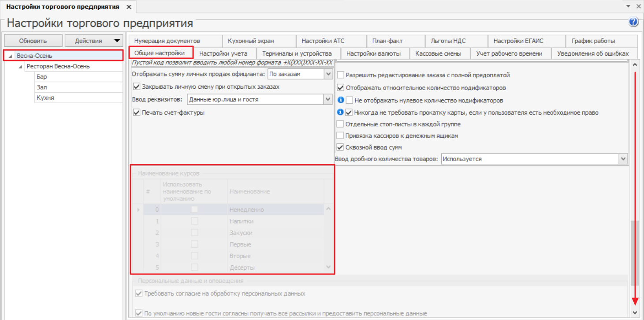644x320 pixels.
Task: Enable Не отображать нулевое количество модификаторов
Action: click(x=350, y=100)
